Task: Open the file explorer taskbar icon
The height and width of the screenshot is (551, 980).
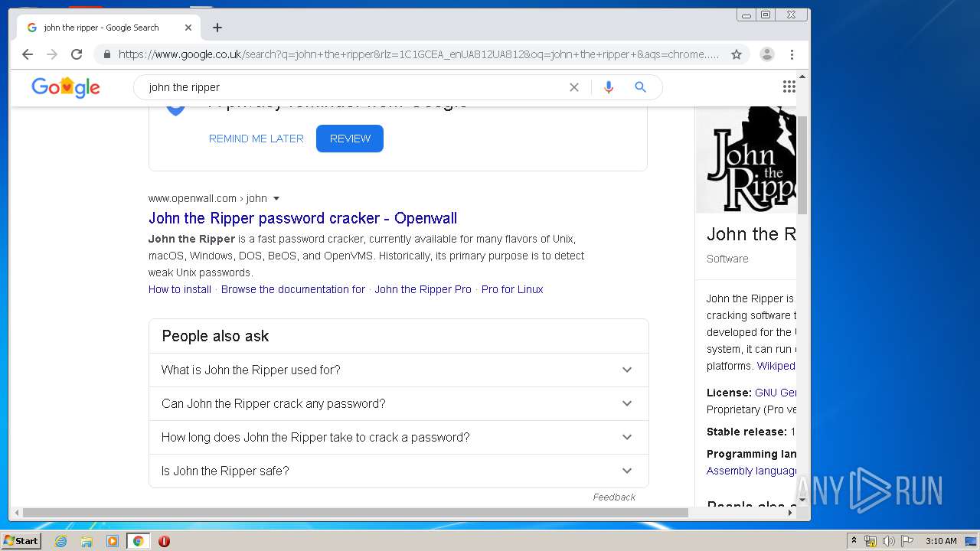Action: (x=87, y=541)
